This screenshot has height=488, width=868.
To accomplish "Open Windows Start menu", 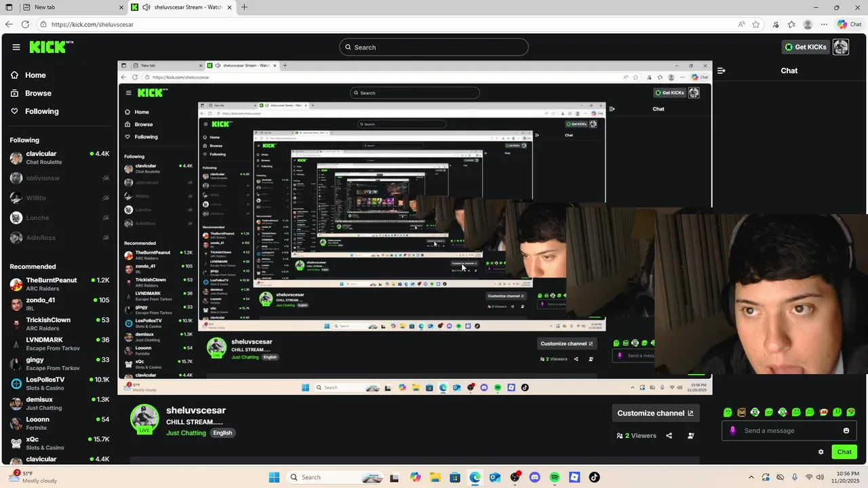I will coord(274,477).
